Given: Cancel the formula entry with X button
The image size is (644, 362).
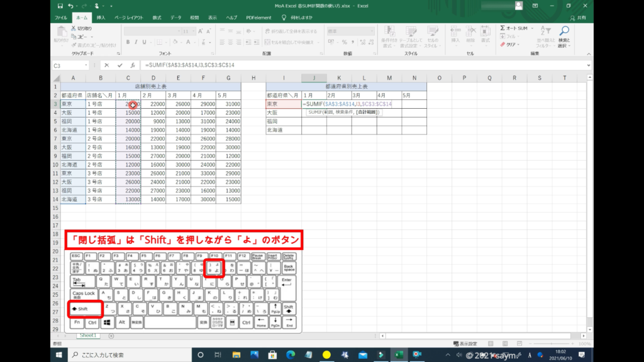Looking at the screenshot, I should 107,65.
